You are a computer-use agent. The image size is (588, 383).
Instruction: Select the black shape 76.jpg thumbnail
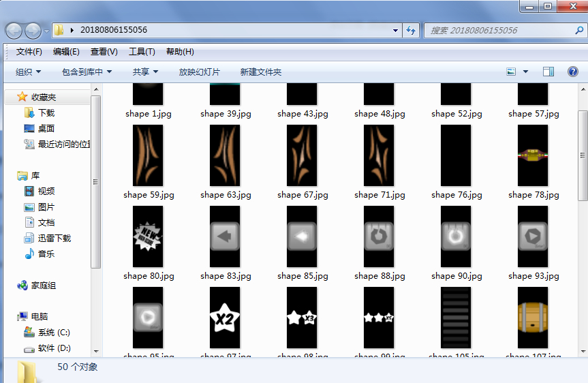[x=456, y=155]
